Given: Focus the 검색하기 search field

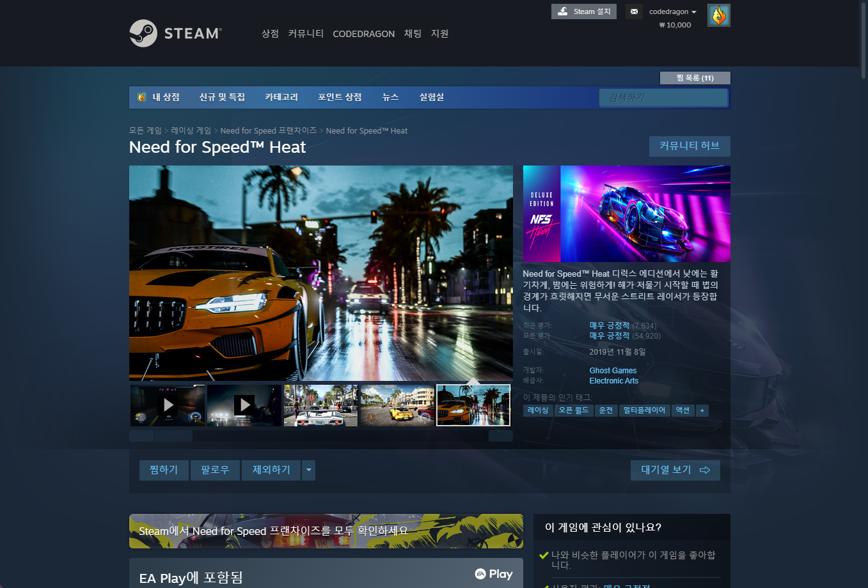Looking at the screenshot, I should [663, 97].
